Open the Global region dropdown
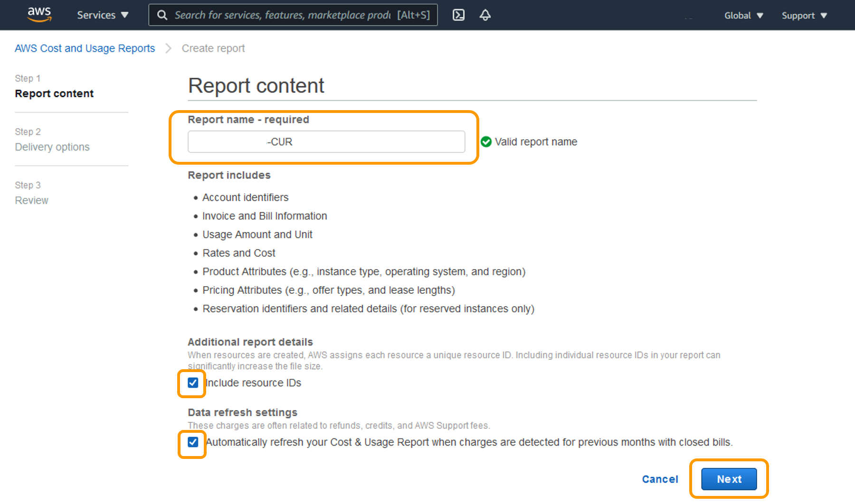Screen dimensions: 855x504 coord(743,16)
